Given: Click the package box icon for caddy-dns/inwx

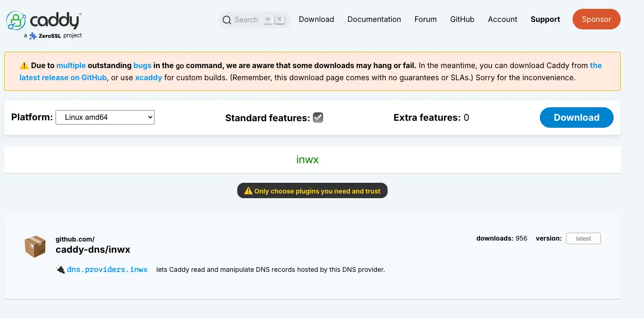Looking at the screenshot, I should pyautogui.click(x=35, y=246).
